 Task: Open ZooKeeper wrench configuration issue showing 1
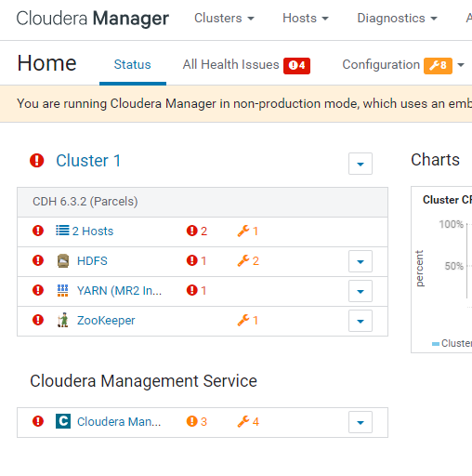click(x=248, y=320)
